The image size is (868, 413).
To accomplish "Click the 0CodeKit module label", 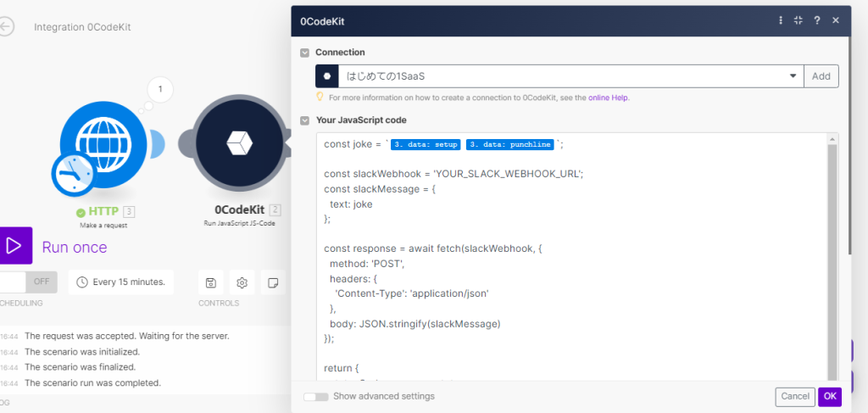I will coord(240,210).
